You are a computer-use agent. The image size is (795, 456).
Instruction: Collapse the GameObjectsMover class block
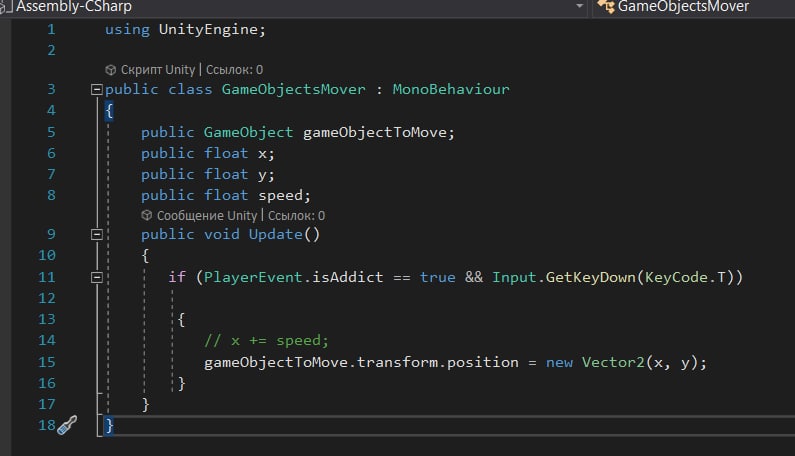pyautogui.click(x=96, y=90)
